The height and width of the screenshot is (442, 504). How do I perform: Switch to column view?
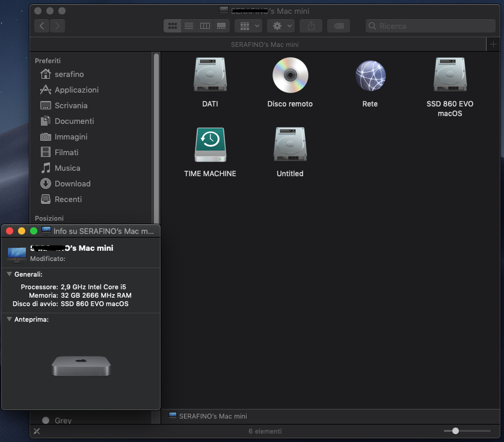pyautogui.click(x=204, y=26)
